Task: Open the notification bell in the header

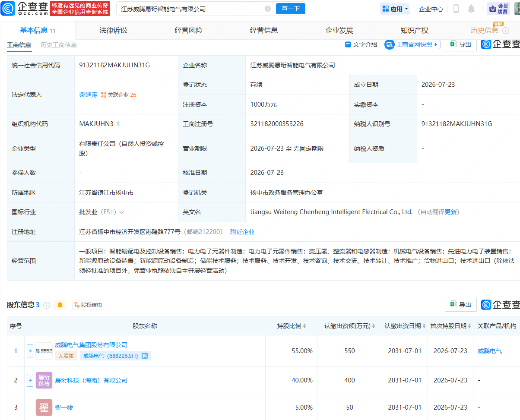Action: pyautogui.click(x=471, y=9)
